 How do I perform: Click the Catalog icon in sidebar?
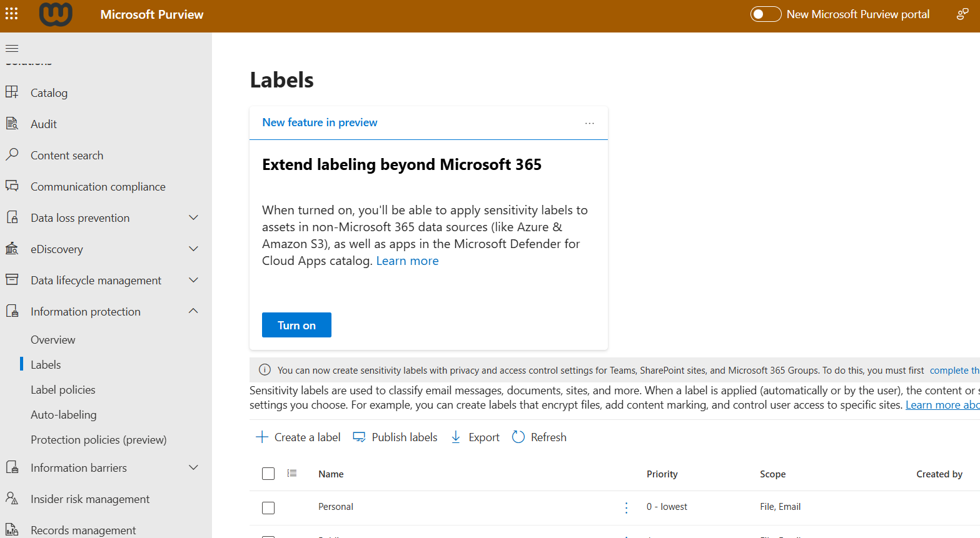[x=12, y=92]
